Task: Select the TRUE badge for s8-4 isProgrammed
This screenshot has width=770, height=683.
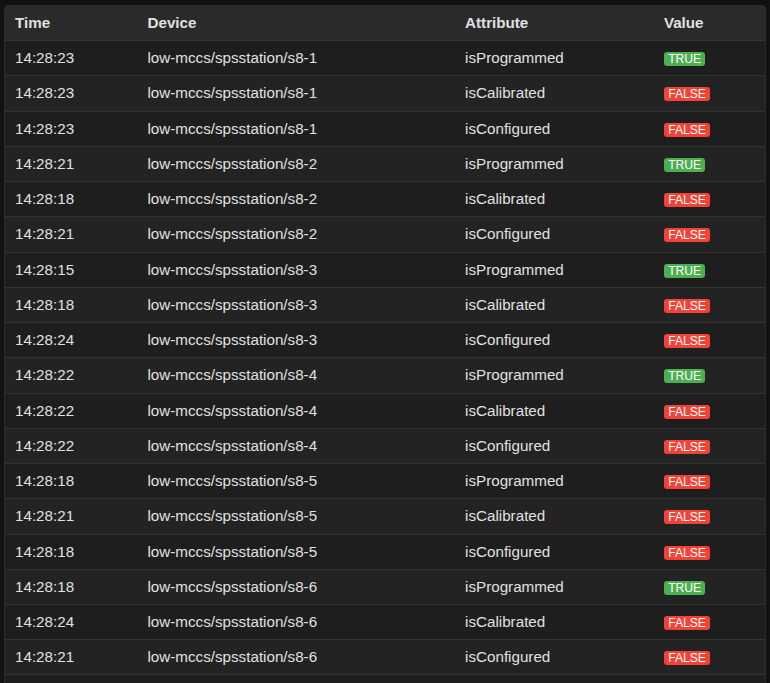Action: tap(685, 376)
